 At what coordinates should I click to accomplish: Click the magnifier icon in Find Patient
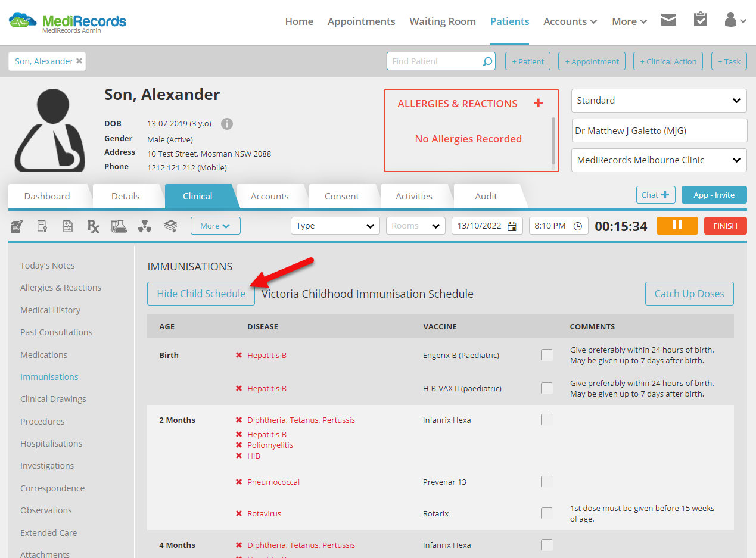click(x=487, y=61)
